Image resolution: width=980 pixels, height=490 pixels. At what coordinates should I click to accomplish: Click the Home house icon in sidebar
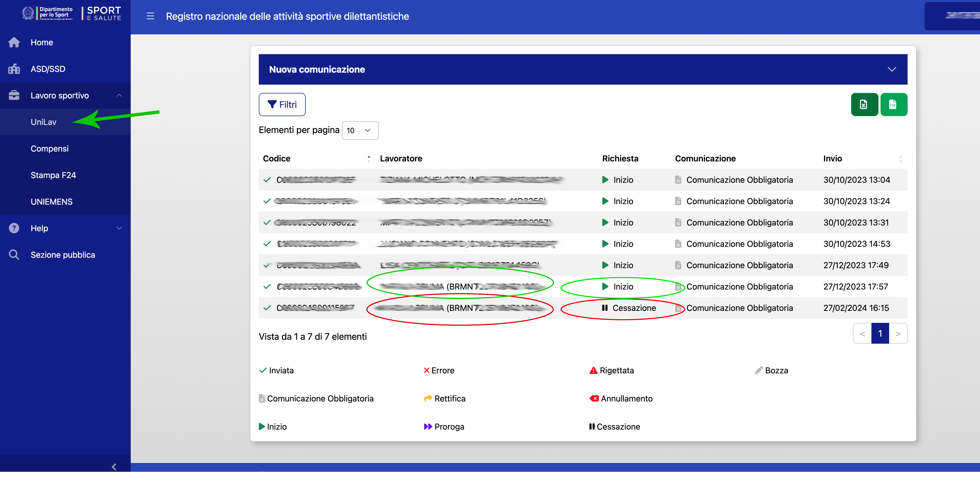14,42
